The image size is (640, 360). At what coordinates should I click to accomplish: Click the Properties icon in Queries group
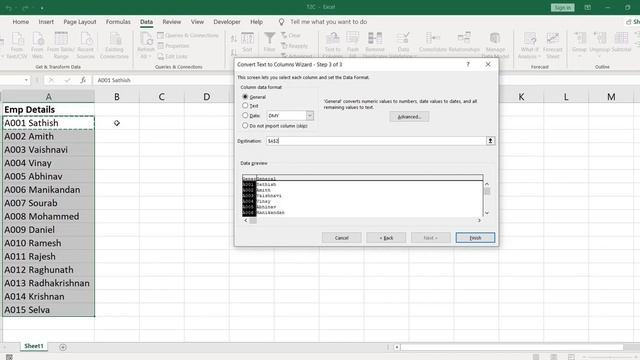173,46
